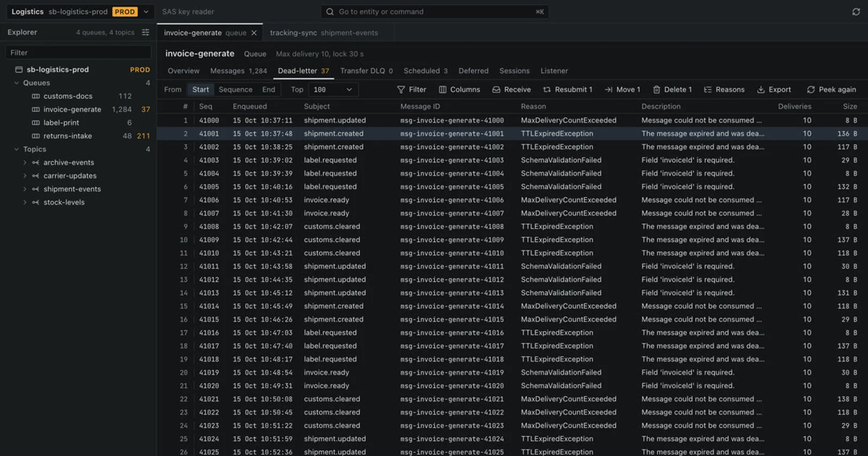Open the Listener tab
Screen dimensions: 868x456
click(554, 71)
